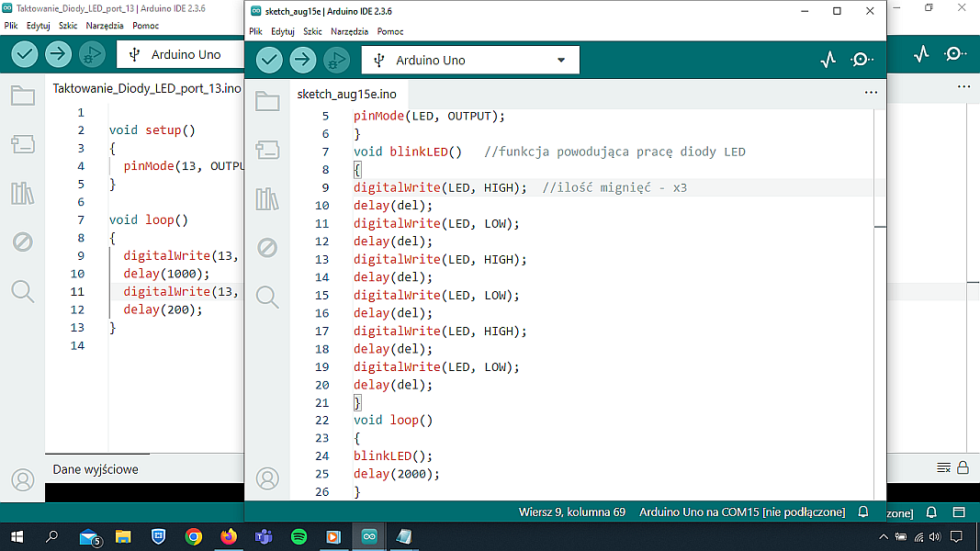Start debugging in sketch_aug15e window

pos(336,60)
